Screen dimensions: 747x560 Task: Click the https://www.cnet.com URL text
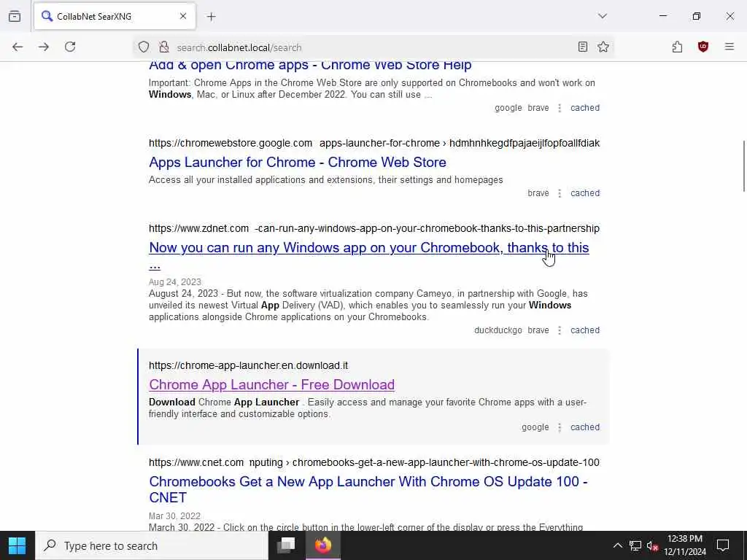(x=196, y=462)
